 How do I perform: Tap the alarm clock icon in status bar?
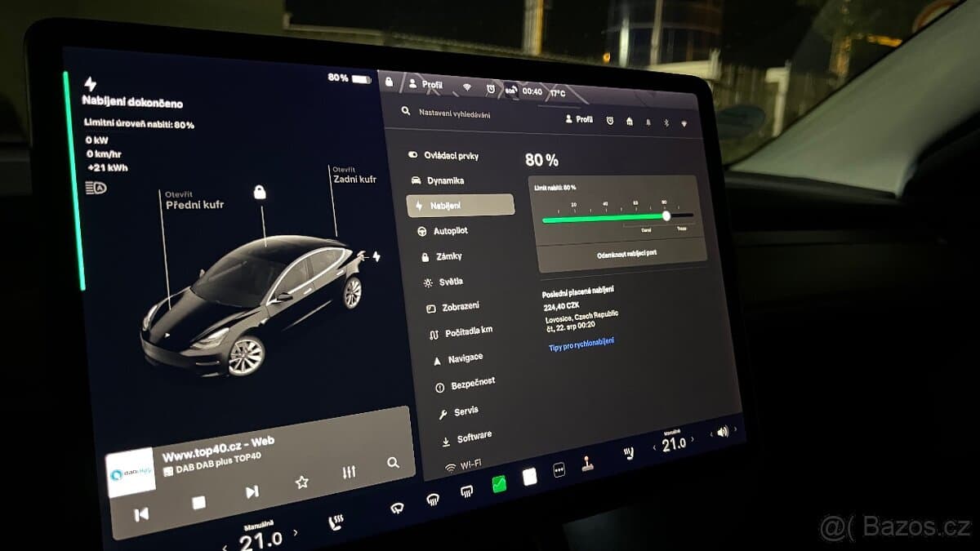[x=490, y=88]
